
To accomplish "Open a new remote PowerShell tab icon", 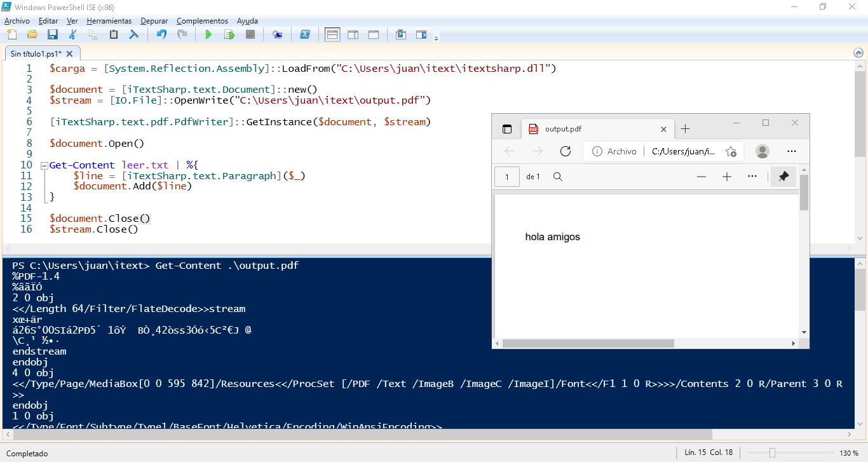I will (278, 35).
